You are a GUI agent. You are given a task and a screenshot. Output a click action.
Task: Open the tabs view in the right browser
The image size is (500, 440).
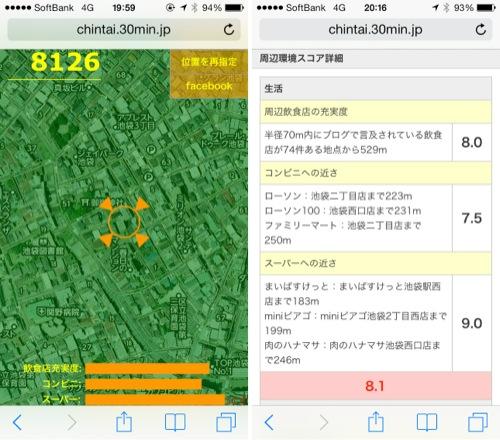(x=478, y=422)
